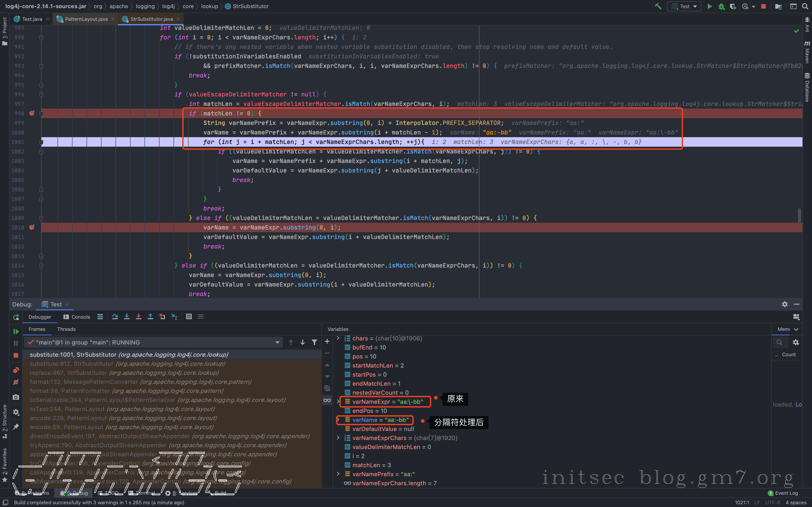Expand the varNameExprChars variable node

coord(338,438)
